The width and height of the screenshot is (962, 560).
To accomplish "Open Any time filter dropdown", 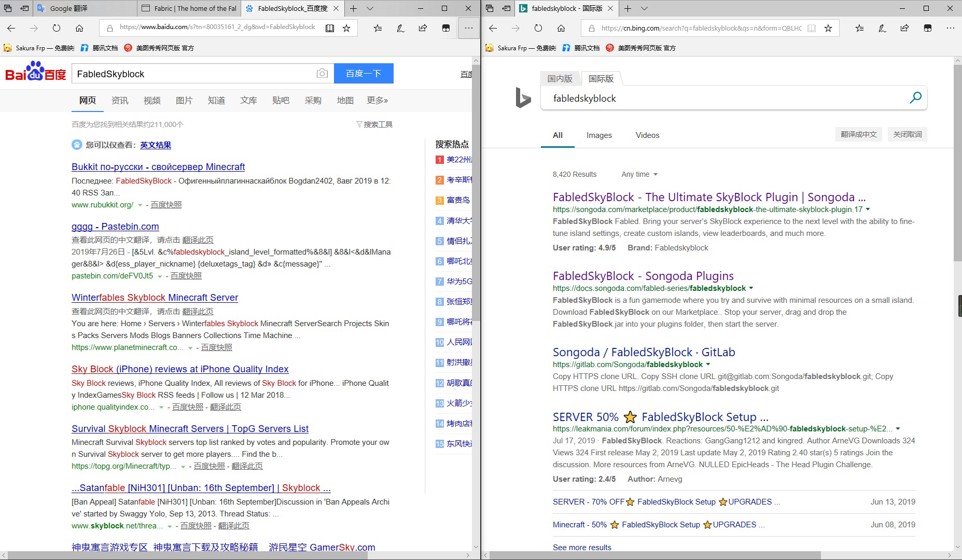I will (639, 174).
